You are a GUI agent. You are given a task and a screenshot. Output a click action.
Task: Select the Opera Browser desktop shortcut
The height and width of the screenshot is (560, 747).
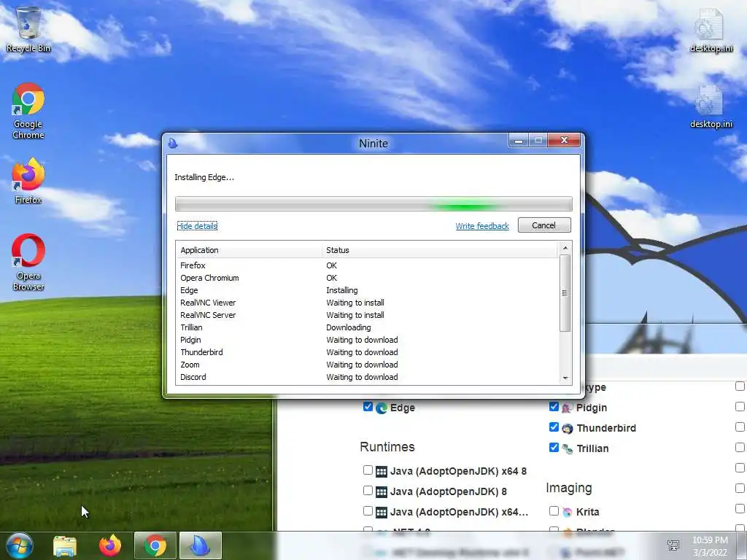point(28,262)
